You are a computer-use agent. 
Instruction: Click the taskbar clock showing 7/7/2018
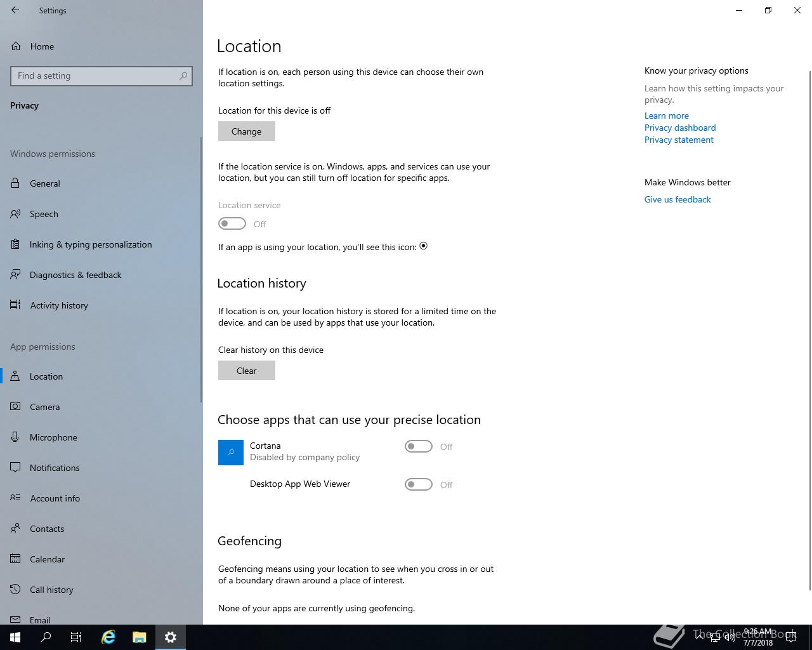[x=758, y=637]
